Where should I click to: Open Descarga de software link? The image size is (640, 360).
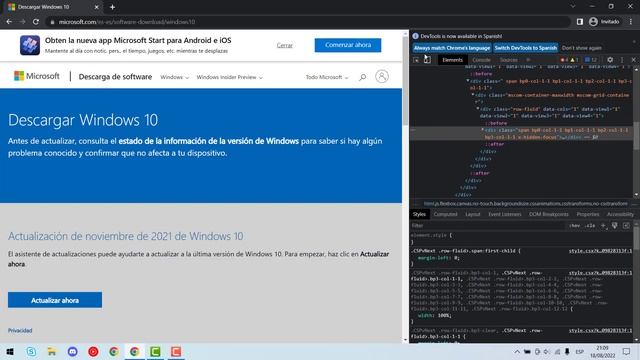pyautogui.click(x=115, y=77)
